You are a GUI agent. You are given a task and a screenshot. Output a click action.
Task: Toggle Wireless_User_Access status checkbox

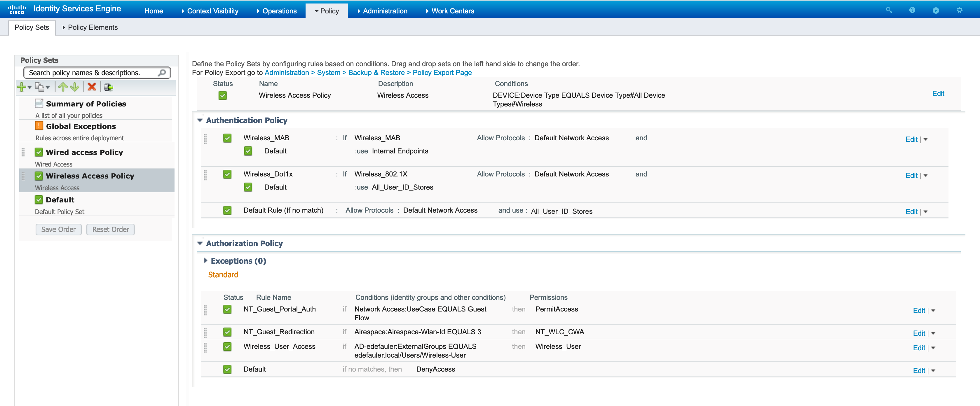[227, 346]
